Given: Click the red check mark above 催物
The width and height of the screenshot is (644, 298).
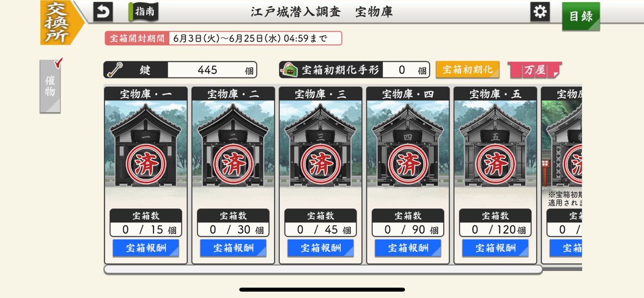Looking at the screenshot, I should pyautogui.click(x=59, y=63).
